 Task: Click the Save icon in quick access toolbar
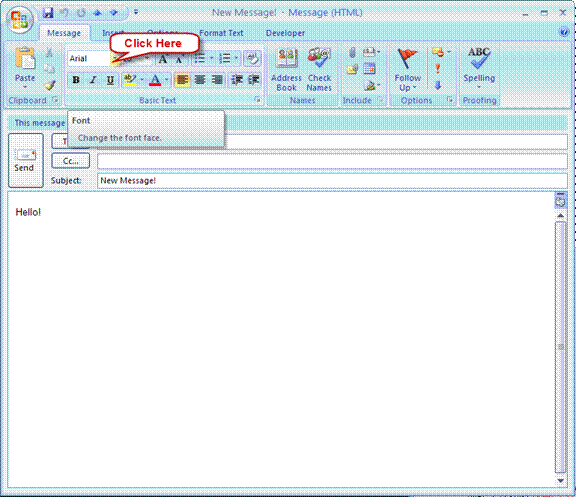(48, 13)
